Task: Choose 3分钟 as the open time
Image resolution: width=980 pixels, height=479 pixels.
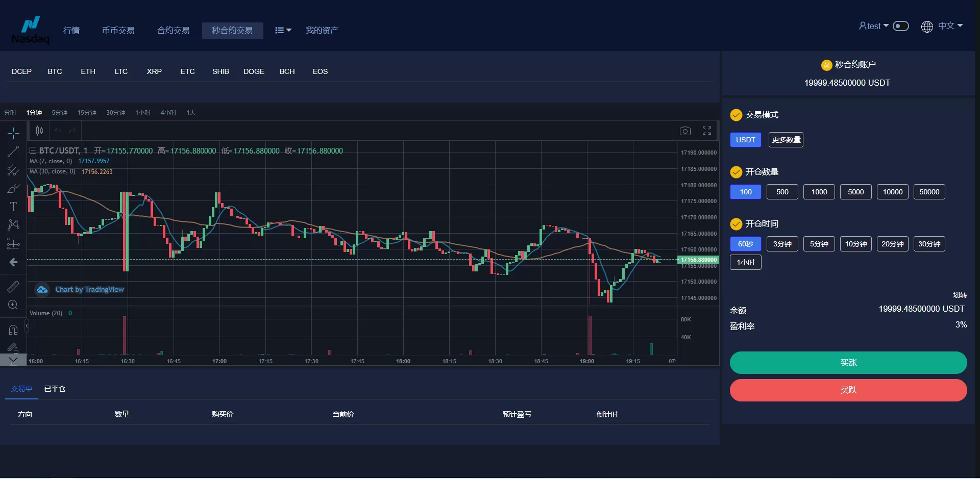Action: click(x=782, y=244)
